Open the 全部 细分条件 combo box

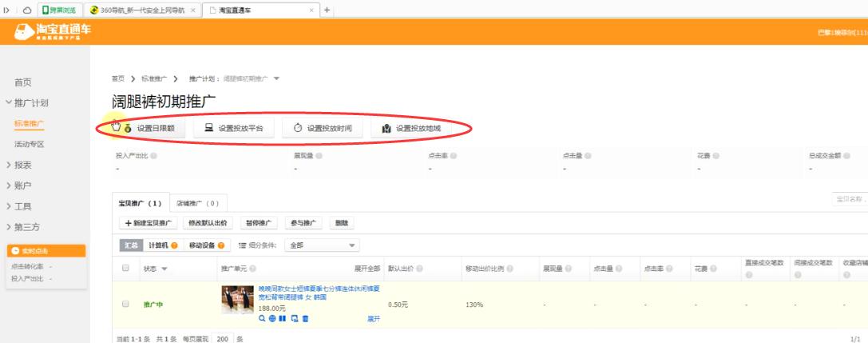pyautogui.click(x=322, y=245)
